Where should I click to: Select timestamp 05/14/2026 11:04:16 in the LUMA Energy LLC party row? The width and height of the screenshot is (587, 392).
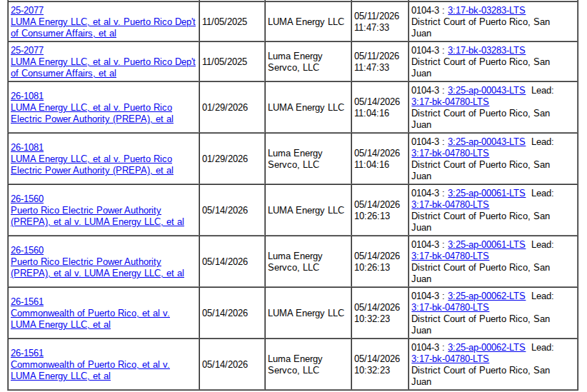coord(376,107)
